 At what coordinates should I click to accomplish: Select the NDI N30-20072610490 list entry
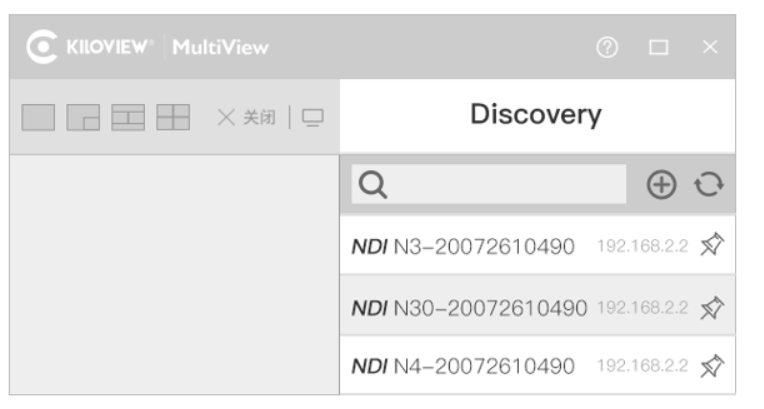[x=537, y=306]
